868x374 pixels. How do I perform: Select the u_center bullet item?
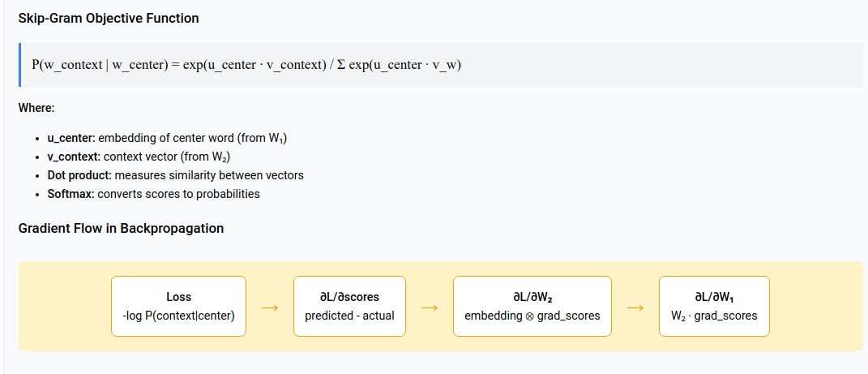pyautogui.click(x=167, y=138)
